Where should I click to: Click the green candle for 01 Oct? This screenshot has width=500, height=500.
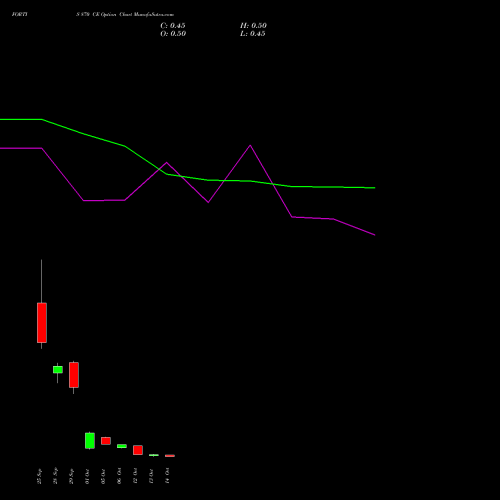(x=90, y=441)
